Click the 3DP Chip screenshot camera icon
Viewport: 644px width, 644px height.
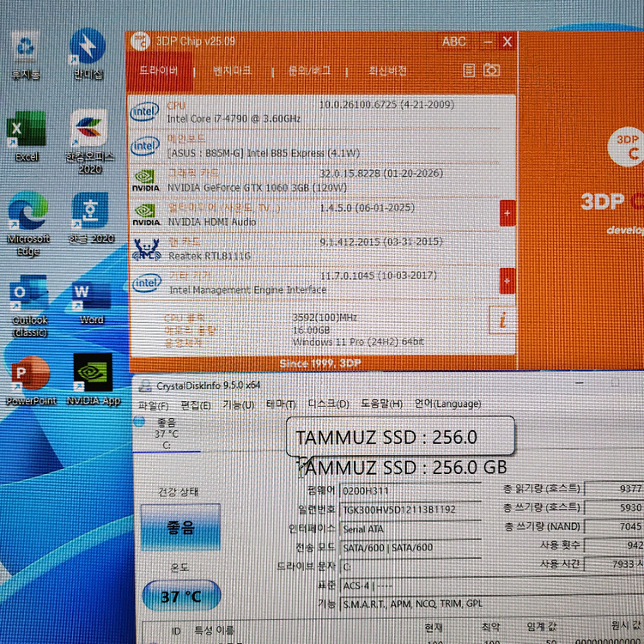tap(492, 70)
